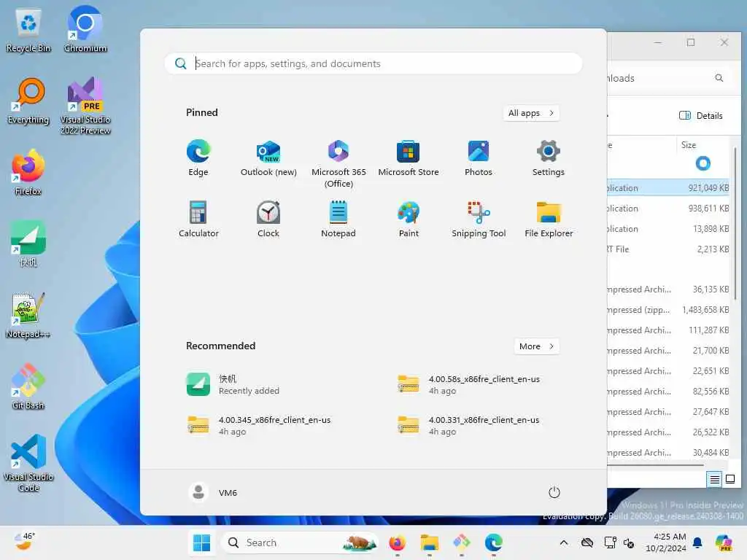Viewport: 747px width, 560px height.
Task: Open clock showing 4:25 AM
Action: pyautogui.click(x=666, y=542)
